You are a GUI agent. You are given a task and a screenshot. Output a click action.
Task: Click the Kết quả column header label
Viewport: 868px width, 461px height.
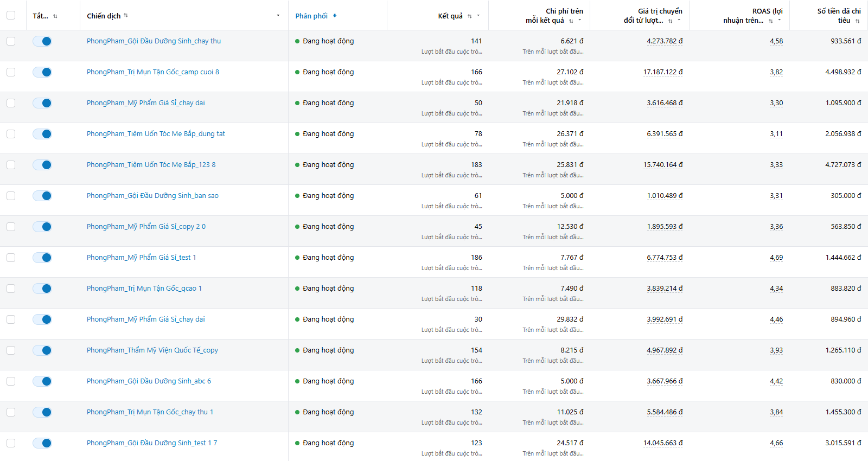pyautogui.click(x=450, y=16)
